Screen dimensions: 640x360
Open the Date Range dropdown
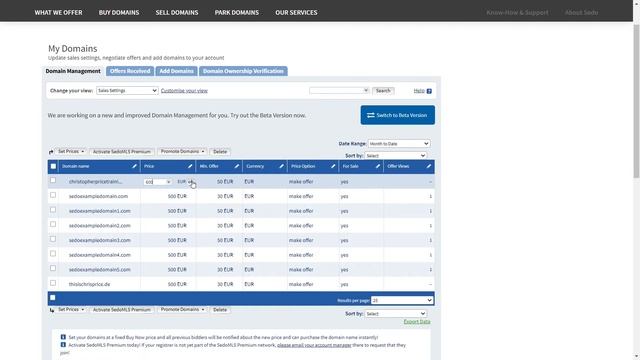click(399, 144)
